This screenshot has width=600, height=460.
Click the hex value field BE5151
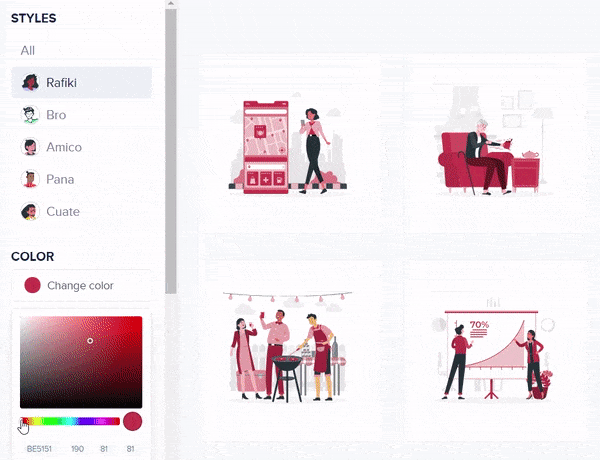coord(39,449)
